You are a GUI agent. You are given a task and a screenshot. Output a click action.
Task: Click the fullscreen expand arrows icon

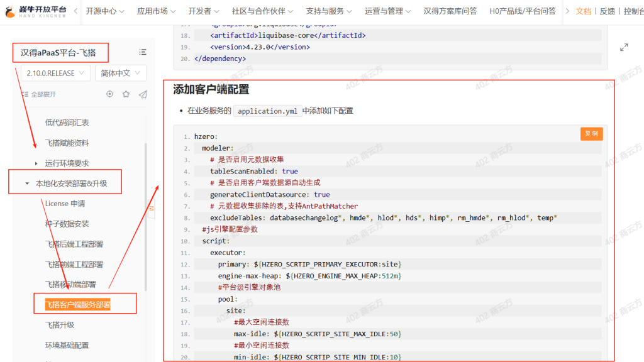coord(624,47)
